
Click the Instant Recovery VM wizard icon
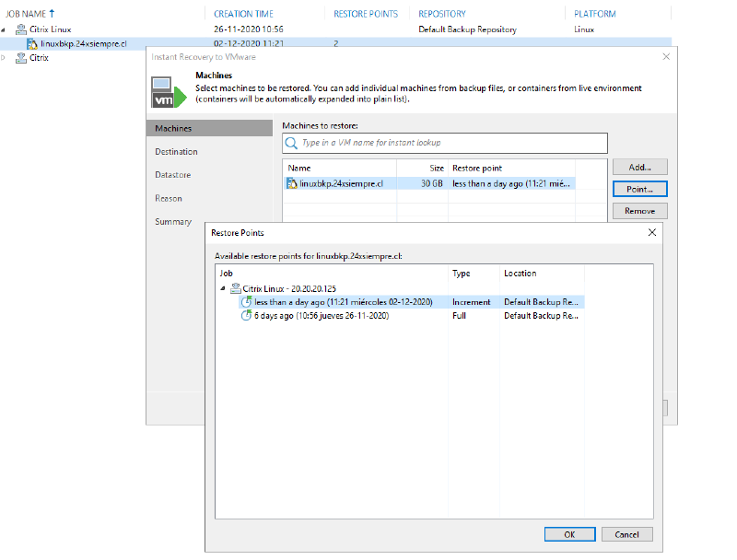(x=169, y=92)
